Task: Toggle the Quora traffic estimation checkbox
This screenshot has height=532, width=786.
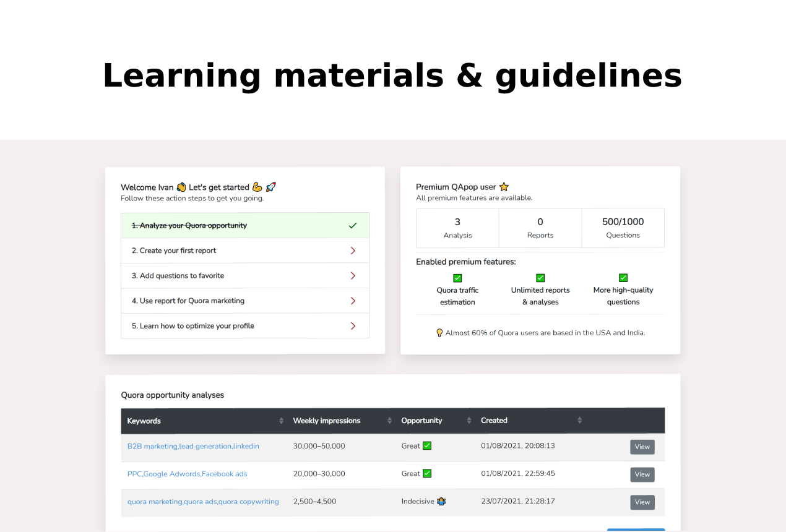Action: [x=457, y=278]
